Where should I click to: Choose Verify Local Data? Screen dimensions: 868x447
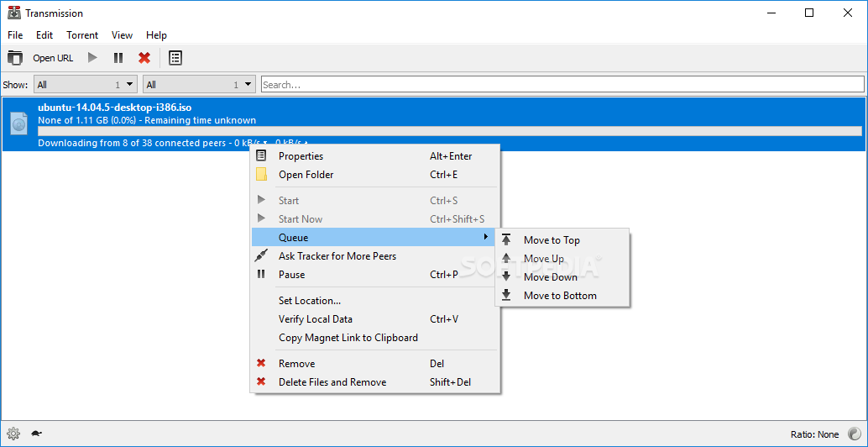coord(375,319)
